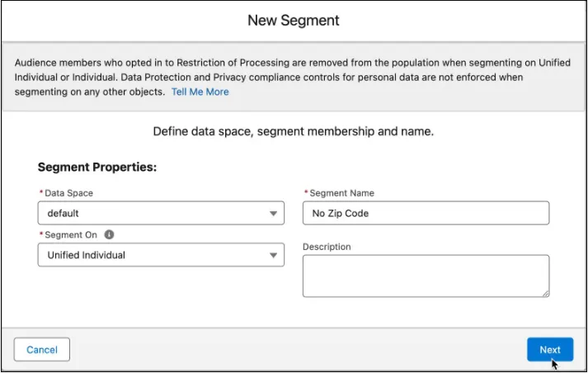Click the New Segment dialog title
This screenshot has height=373, width=588.
pyautogui.click(x=294, y=21)
